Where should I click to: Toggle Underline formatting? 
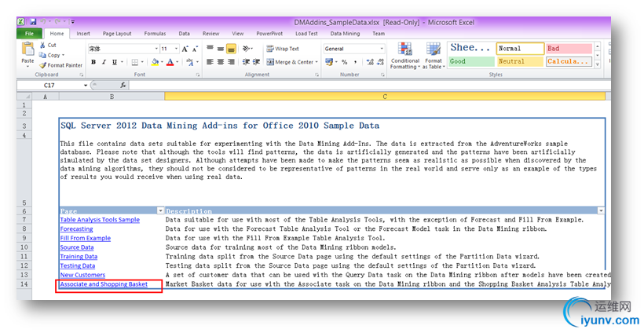(x=115, y=62)
